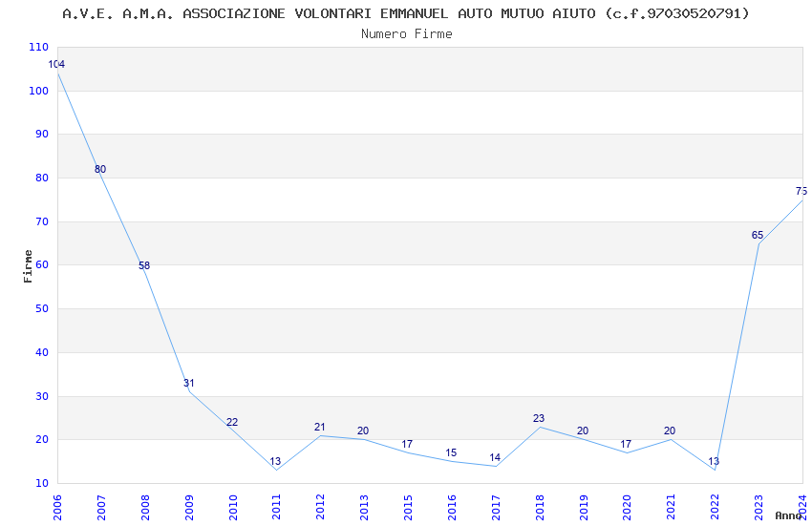Click y-axis value 40
This screenshot has width=812, height=525.
[42, 353]
